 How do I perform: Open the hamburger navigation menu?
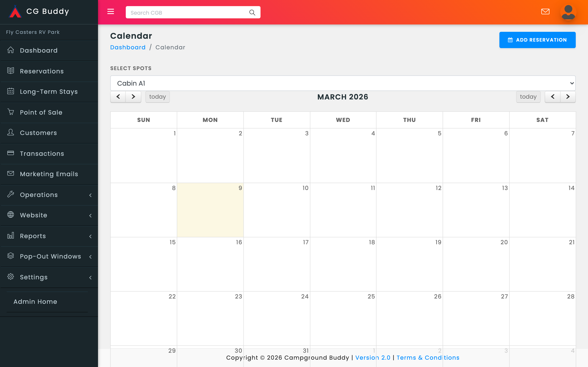(x=111, y=11)
